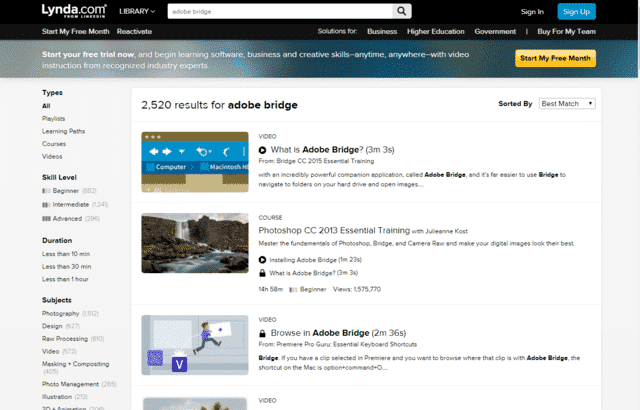Image resolution: width=640 pixels, height=410 pixels.
Task: Open Browse in Adobe Bridge video title
Action: coord(338,333)
